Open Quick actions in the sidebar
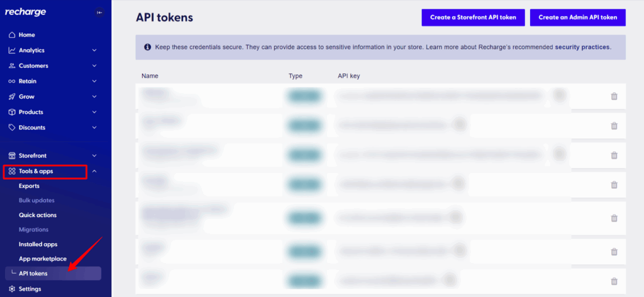The image size is (644, 297). 38,215
